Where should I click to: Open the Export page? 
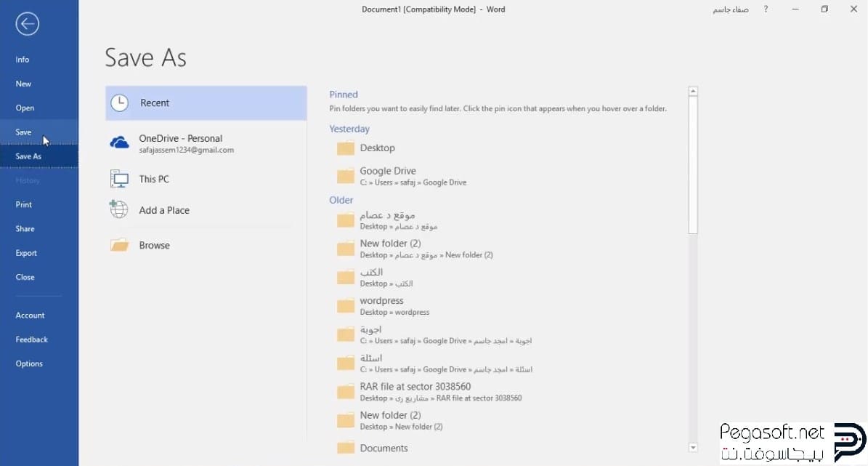coord(38,253)
